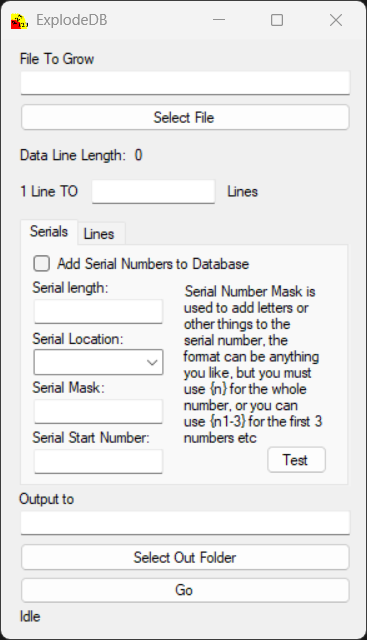Click the Test button

pyautogui.click(x=296, y=460)
